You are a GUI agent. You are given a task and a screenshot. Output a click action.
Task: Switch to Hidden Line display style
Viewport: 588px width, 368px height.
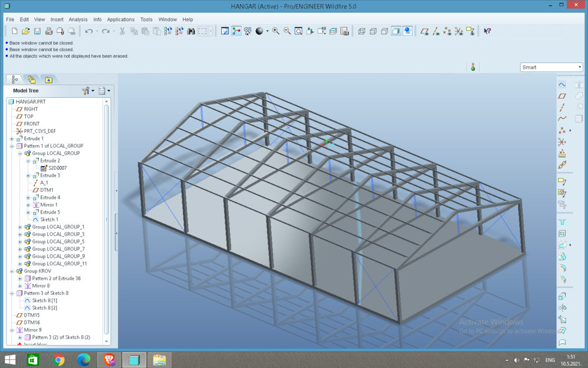(373, 31)
